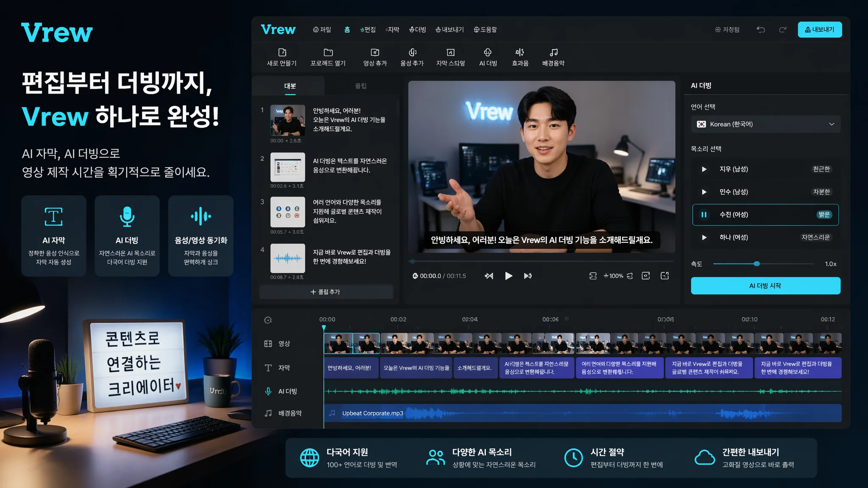The height and width of the screenshot is (488, 868).
Task: Open the 자막 menu
Action: [392, 30]
